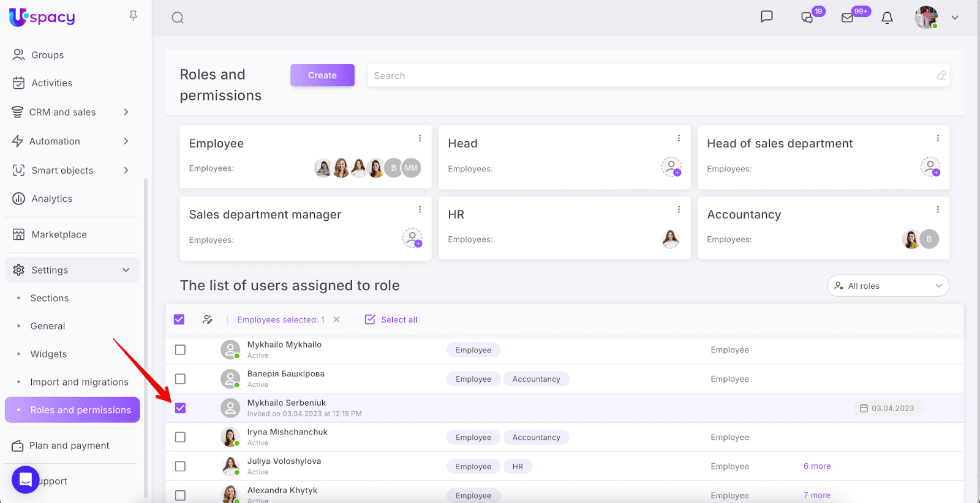Screen dimensions: 980x503
Task: Click the search magnifier icon in top bar
Action: point(178,18)
